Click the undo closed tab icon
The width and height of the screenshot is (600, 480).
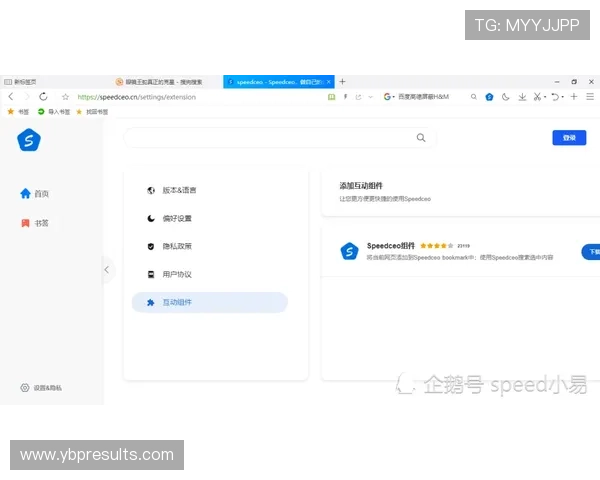(x=555, y=97)
